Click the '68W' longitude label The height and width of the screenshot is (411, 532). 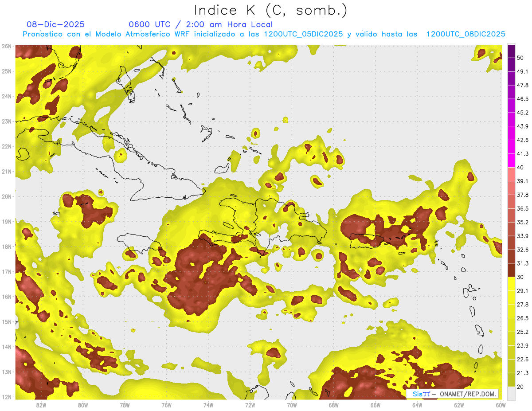pyautogui.click(x=334, y=405)
